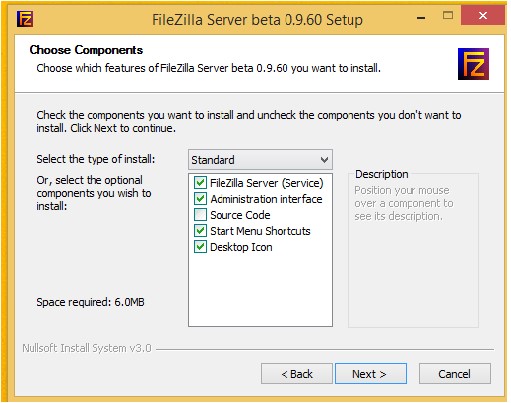Viewport: 511px width, 403px height.
Task: Uncheck FileZilla Server (Service) component
Action: 200,183
